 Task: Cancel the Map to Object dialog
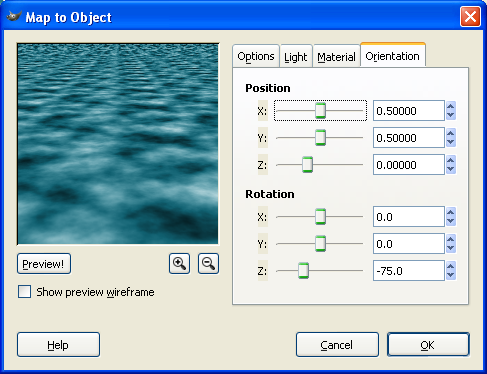click(337, 345)
